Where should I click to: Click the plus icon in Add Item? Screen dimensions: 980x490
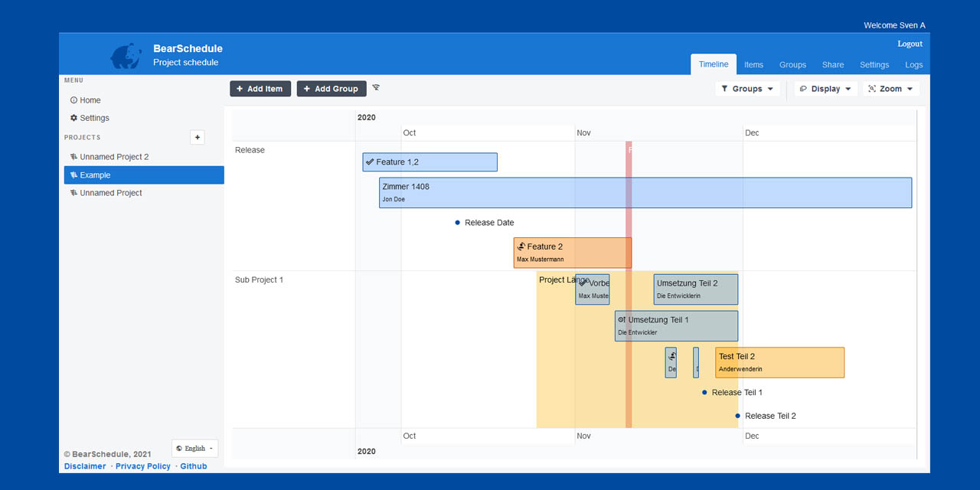click(240, 89)
